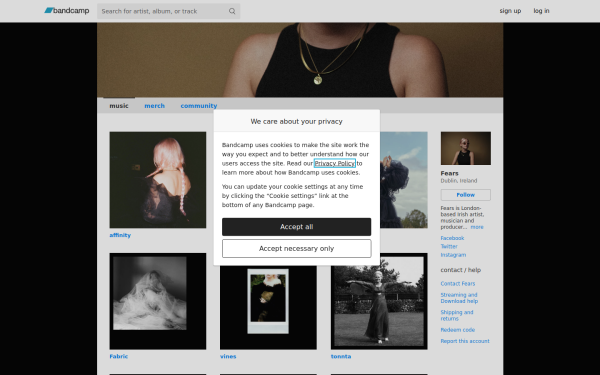The image size is (600, 375).
Task: Click the artist banner header image
Action: pos(300,60)
